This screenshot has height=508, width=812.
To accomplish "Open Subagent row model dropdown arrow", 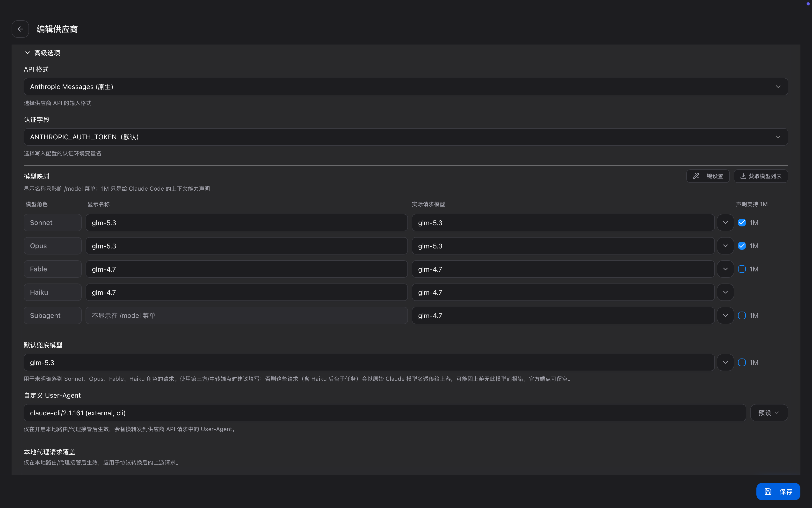I will click(x=725, y=315).
